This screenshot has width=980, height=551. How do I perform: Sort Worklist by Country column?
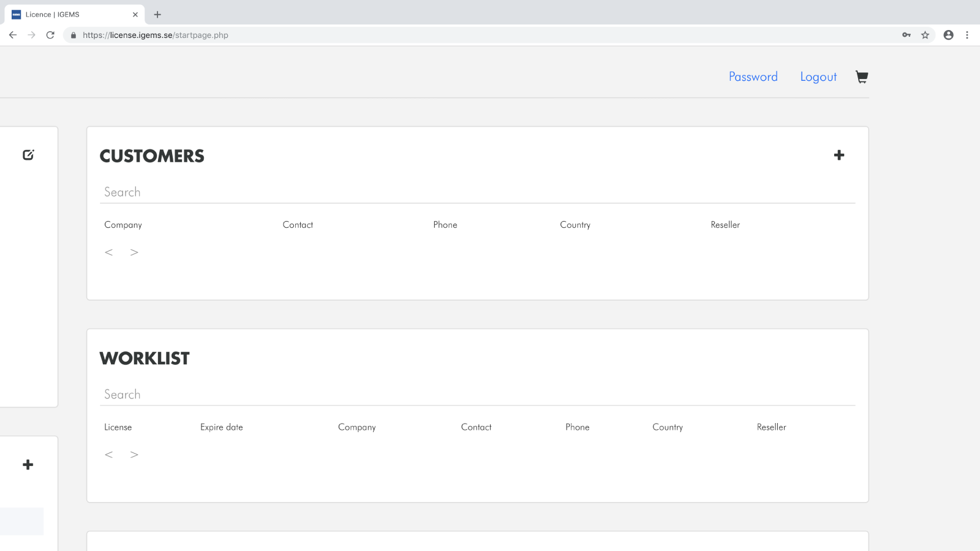coord(668,427)
